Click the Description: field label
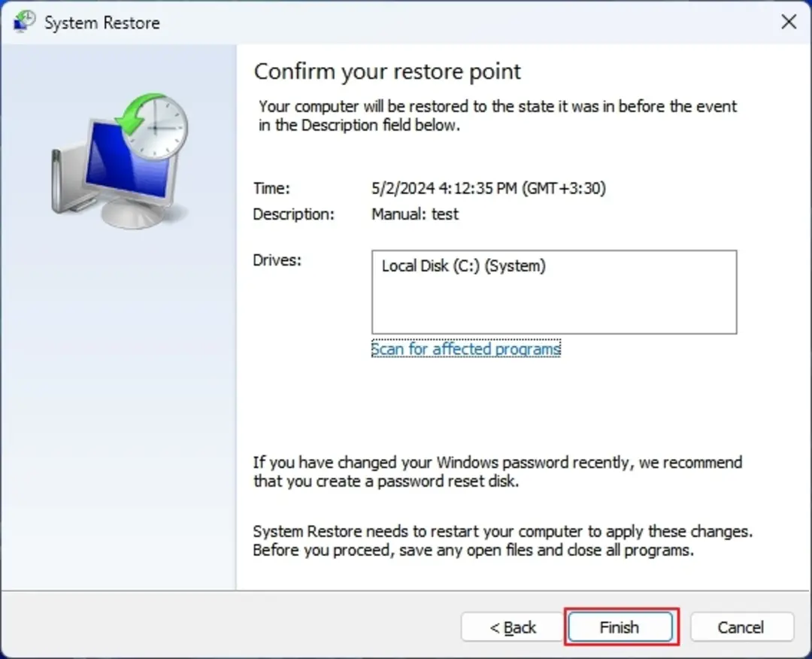812x659 pixels. 294,214
